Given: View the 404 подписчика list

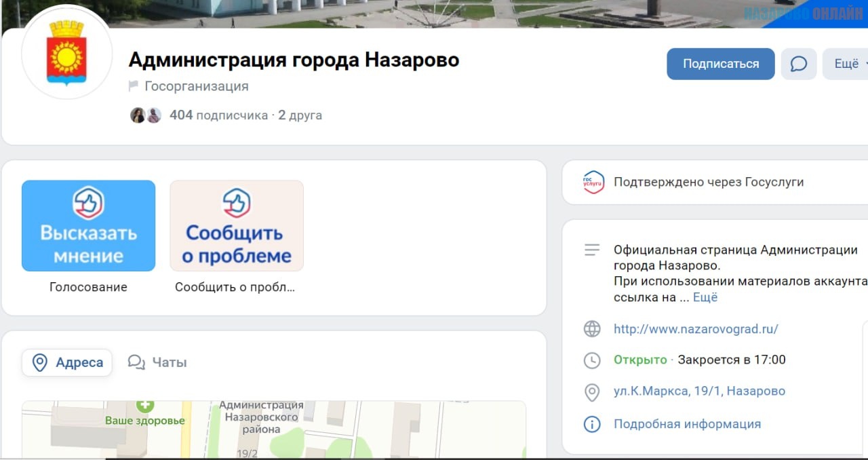Looking at the screenshot, I should tap(218, 115).
